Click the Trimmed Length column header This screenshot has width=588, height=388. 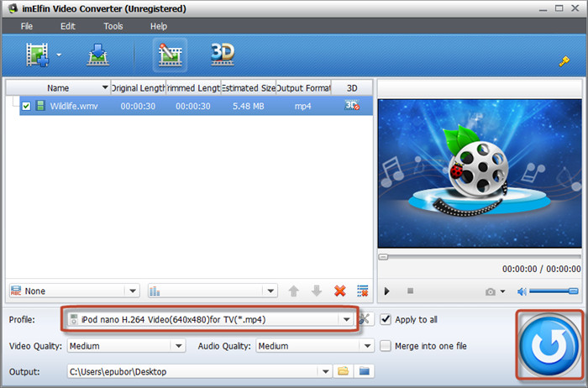click(x=193, y=88)
